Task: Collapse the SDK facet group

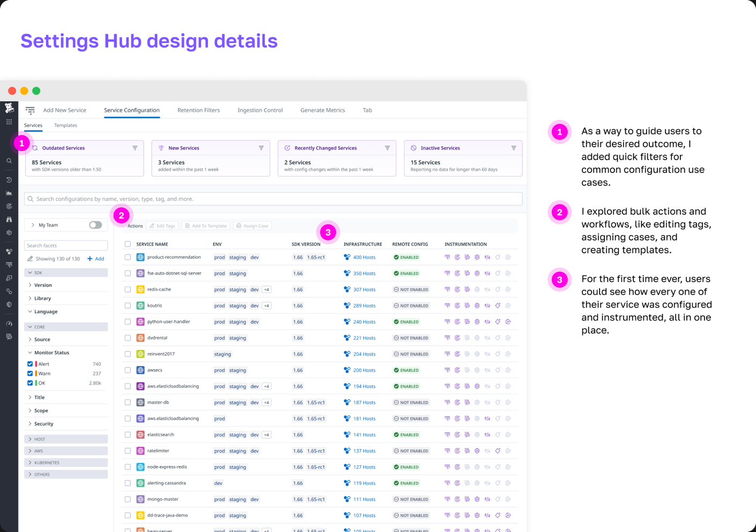Action: pos(30,273)
